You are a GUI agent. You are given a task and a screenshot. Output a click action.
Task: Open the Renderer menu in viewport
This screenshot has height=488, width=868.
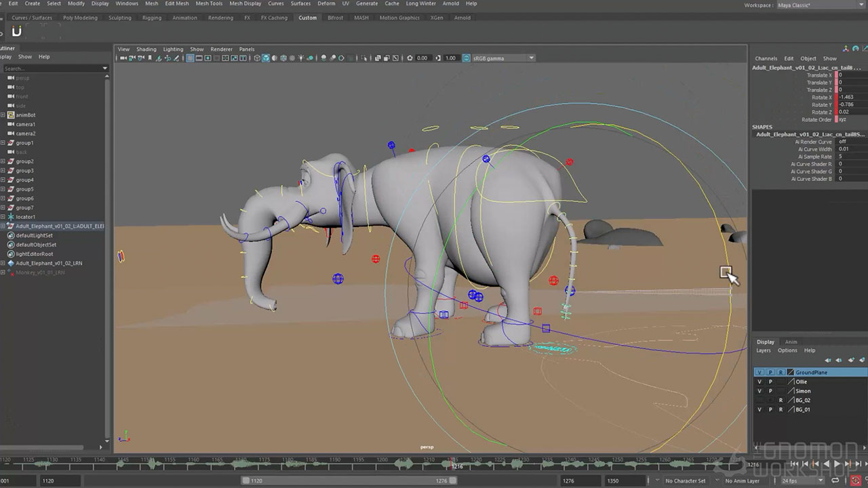221,49
